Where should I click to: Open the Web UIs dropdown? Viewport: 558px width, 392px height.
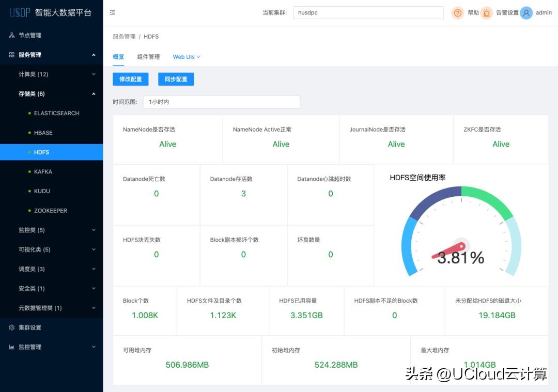(185, 57)
